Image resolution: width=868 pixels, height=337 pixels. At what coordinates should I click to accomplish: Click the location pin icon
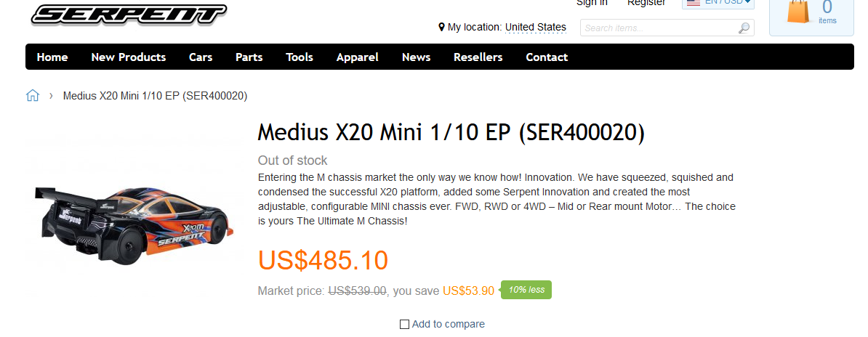point(442,27)
